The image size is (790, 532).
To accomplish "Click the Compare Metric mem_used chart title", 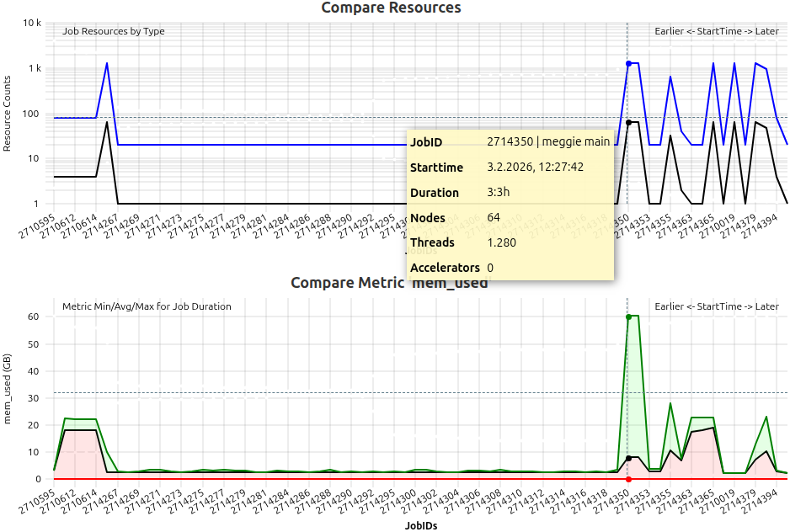I will [389, 283].
